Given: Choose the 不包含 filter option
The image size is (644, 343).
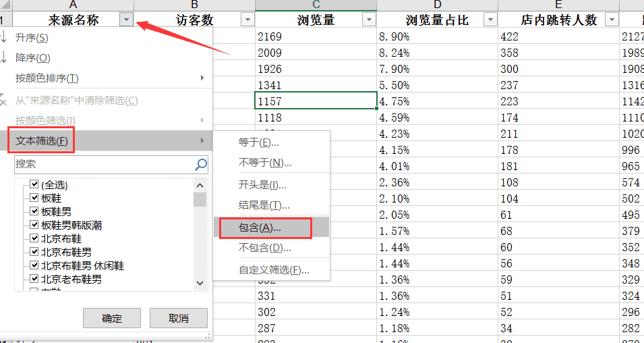Looking at the screenshot, I should (272, 248).
